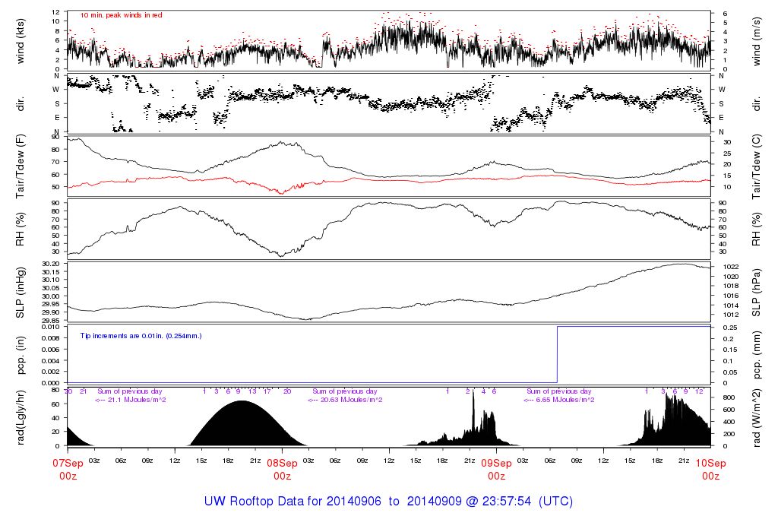Click the "30.20" pressure tick label
Image resolution: width=778 pixels, height=532 pixels.
(x=51, y=264)
